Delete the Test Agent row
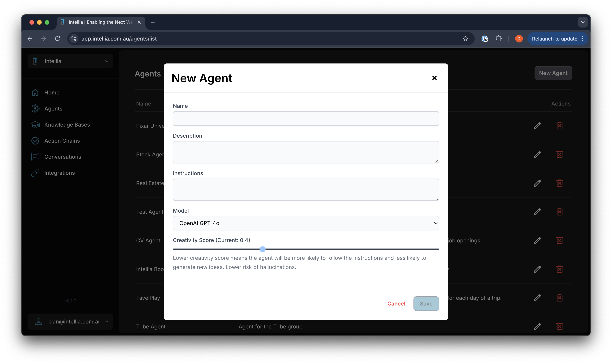Image resolution: width=612 pixels, height=364 pixels. tap(559, 212)
